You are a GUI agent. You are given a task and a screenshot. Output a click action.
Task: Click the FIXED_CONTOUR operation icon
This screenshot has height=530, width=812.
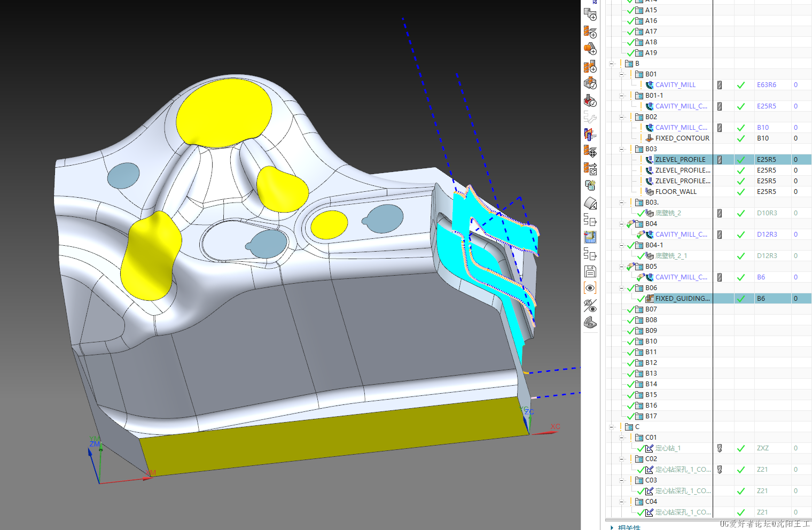tap(650, 138)
